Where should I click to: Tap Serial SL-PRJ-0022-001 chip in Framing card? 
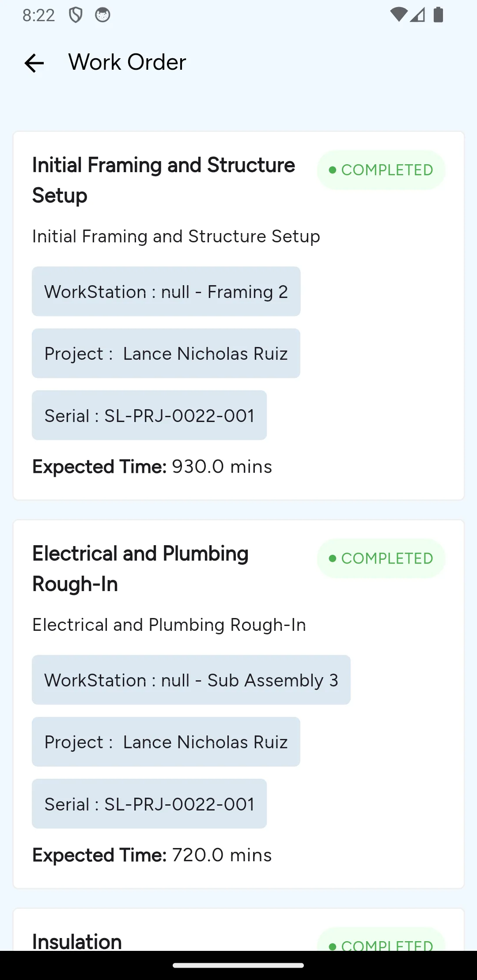149,415
